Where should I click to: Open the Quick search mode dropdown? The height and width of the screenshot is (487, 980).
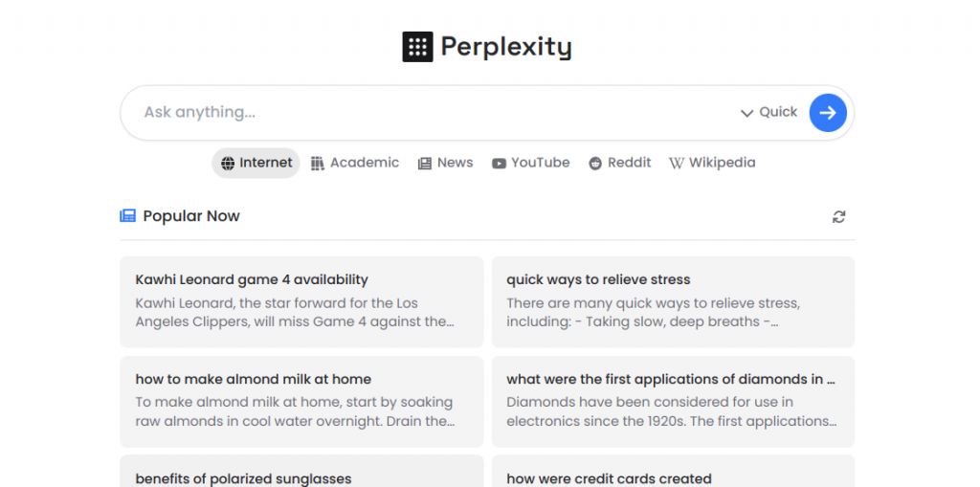tap(768, 113)
